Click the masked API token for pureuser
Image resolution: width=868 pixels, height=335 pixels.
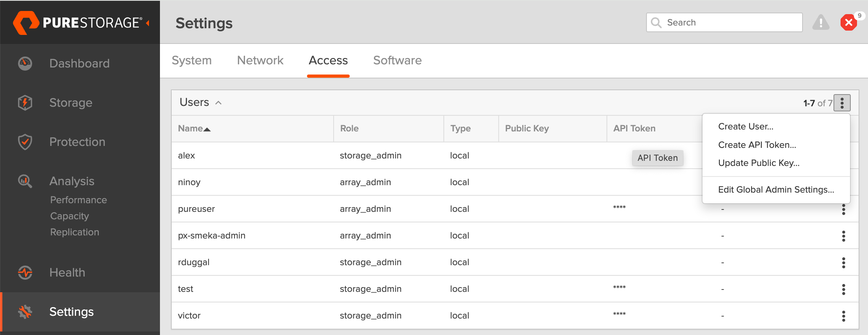pos(619,208)
